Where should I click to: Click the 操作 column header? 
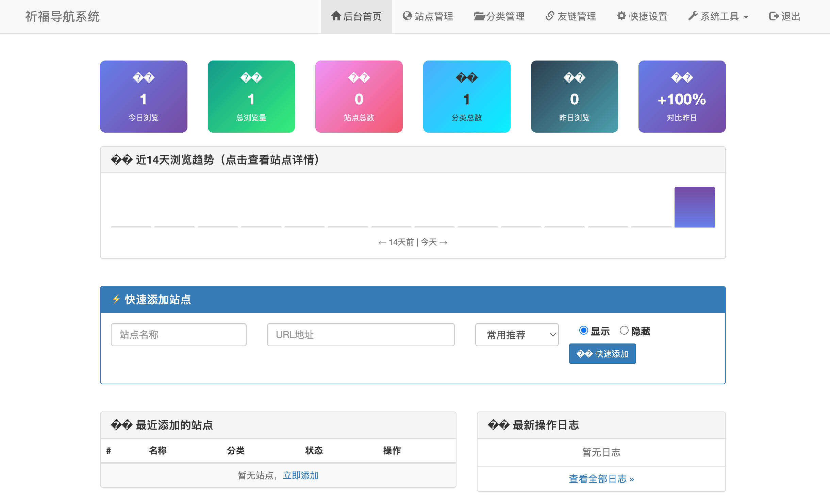[392, 450]
